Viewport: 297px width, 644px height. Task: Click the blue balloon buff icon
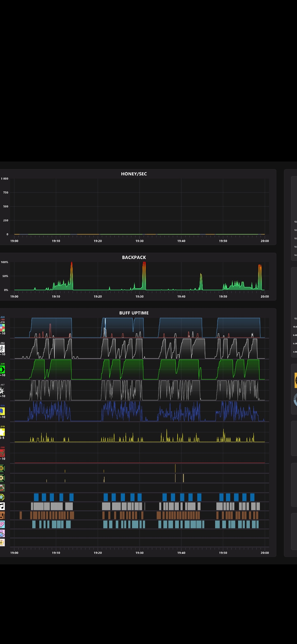click(2, 411)
